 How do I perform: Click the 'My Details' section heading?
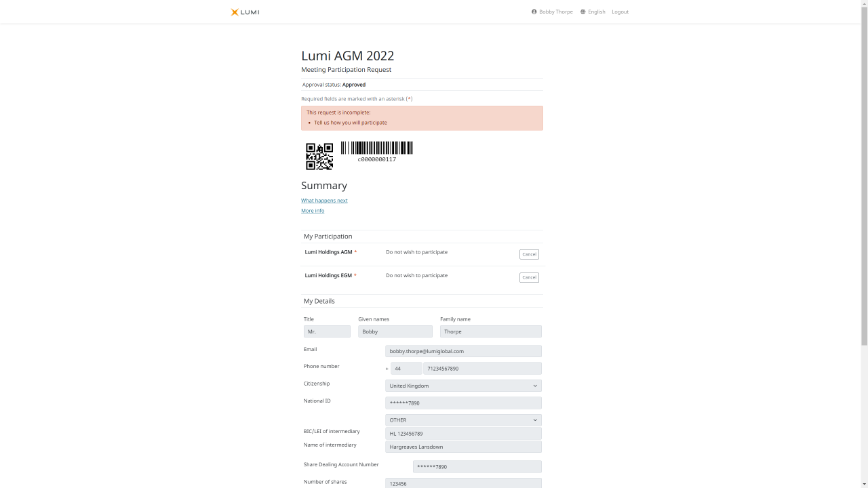point(319,301)
